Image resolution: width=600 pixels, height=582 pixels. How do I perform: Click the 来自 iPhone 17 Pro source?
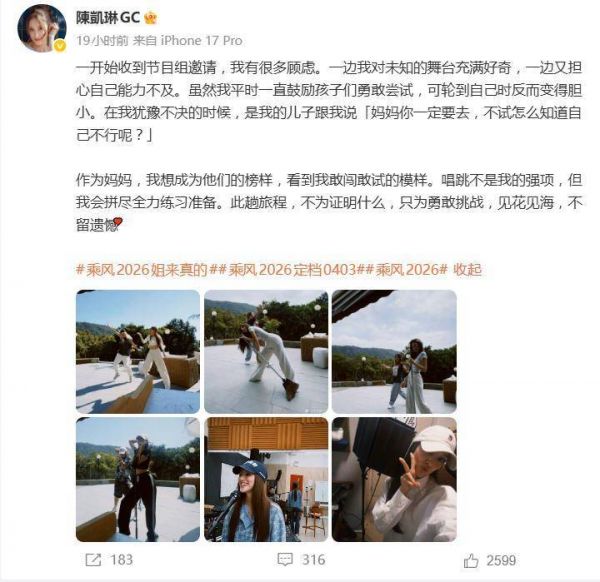pyautogui.click(x=188, y=41)
